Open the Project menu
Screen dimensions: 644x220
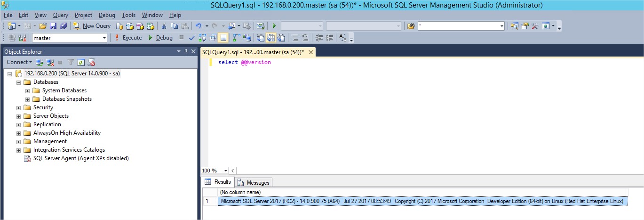[83, 15]
